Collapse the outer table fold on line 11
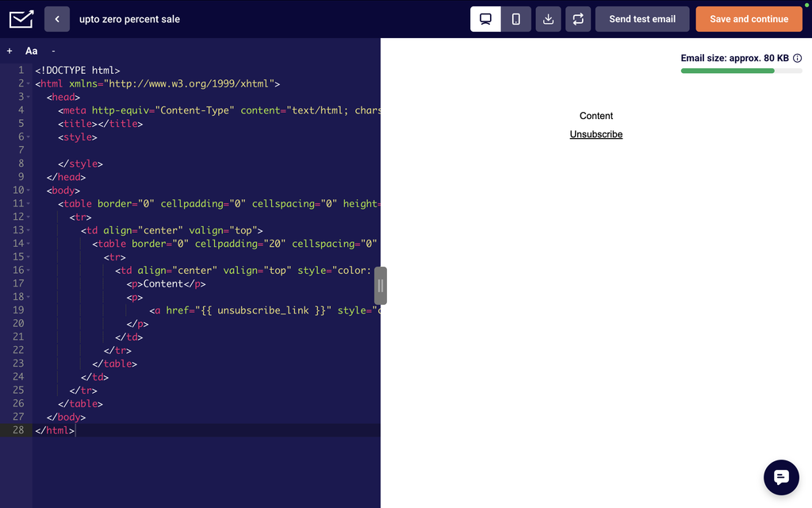The width and height of the screenshot is (812, 508). [x=28, y=204]
